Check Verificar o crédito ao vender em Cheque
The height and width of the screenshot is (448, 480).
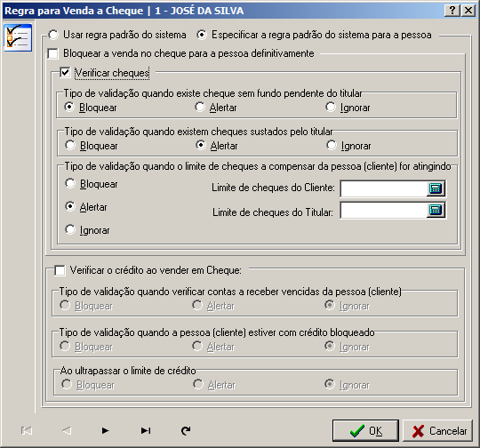click(60, 270)
